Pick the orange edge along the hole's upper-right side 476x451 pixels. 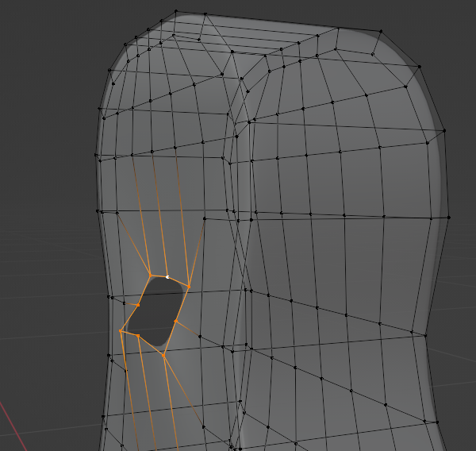point(182,303)
